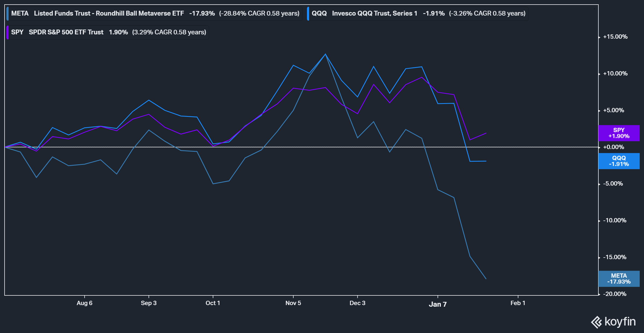
Task: Click the META Roundhill Ball Metaverse ETF legend
Action: (x=155, y=13)
